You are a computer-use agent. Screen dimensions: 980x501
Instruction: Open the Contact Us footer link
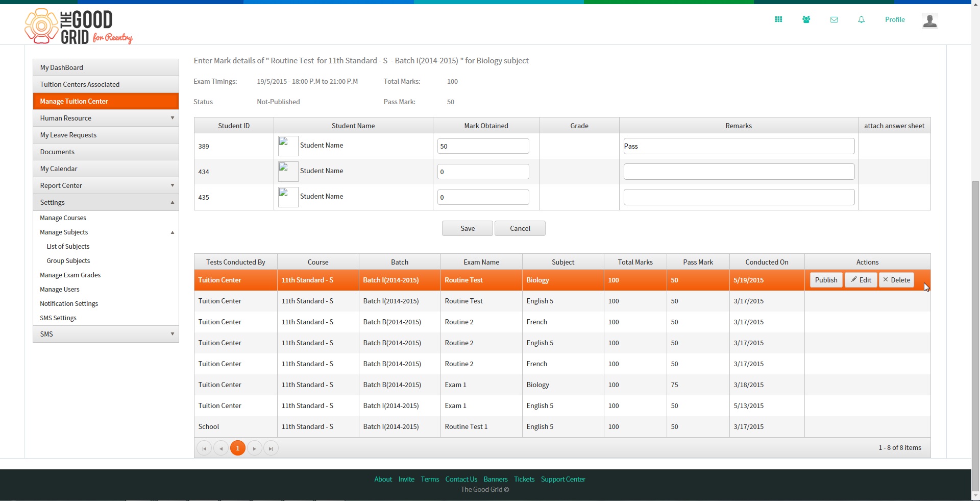coord(461,479)
